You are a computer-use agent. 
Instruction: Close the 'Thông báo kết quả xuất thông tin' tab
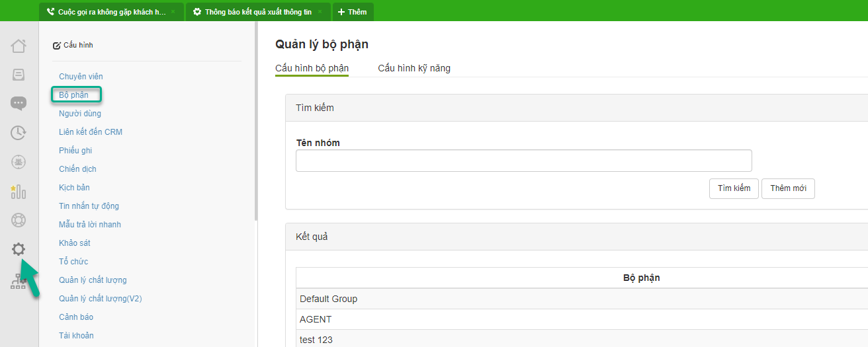coord(320,12)
